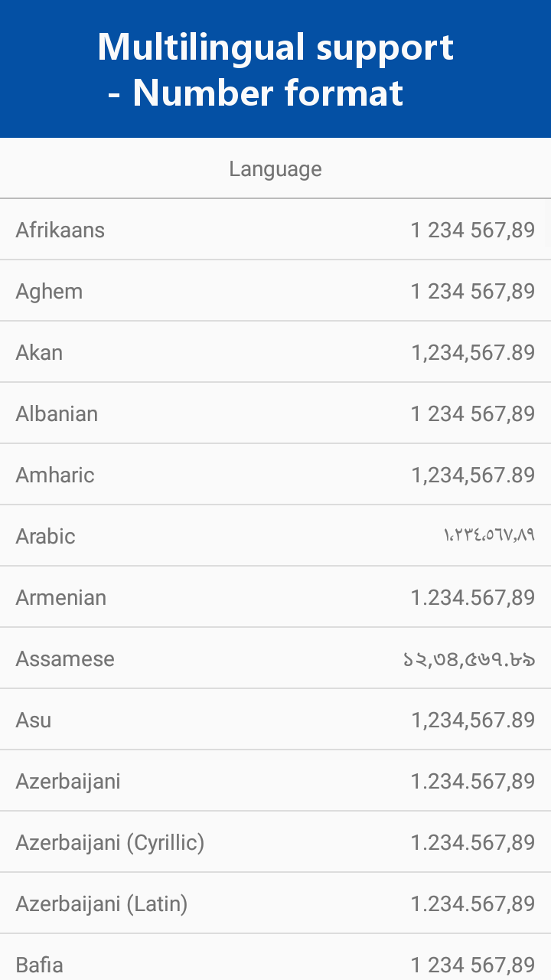Click the Language column header
551x980 pixels.
(275, 168)
